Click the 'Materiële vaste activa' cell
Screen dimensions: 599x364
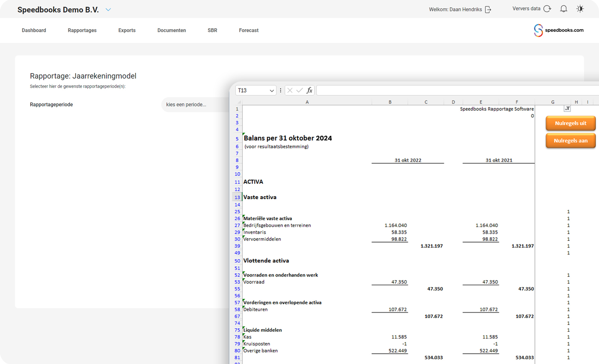click(x=268, y=218)
